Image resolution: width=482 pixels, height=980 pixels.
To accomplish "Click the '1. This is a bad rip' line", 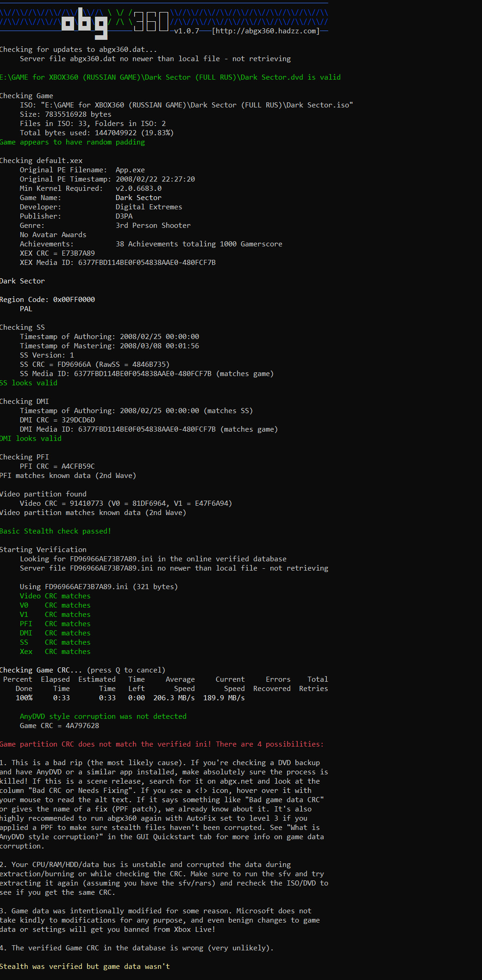I will pos(160,763).
